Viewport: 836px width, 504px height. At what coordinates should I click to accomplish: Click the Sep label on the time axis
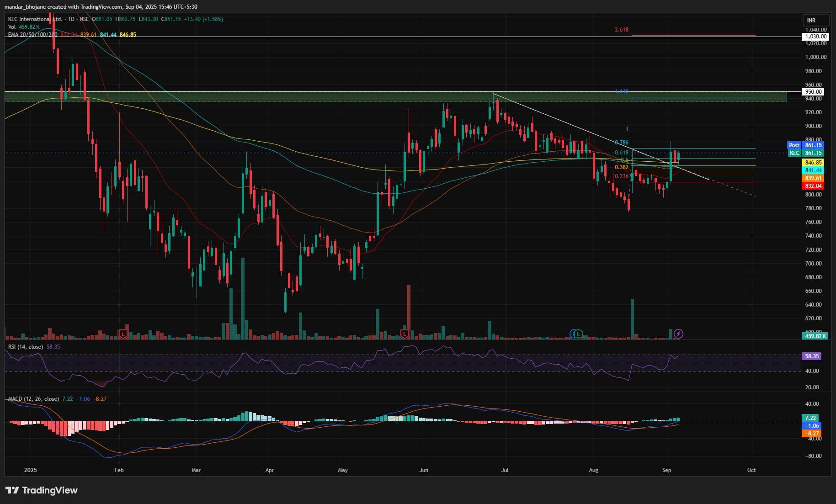coord(666,470)
